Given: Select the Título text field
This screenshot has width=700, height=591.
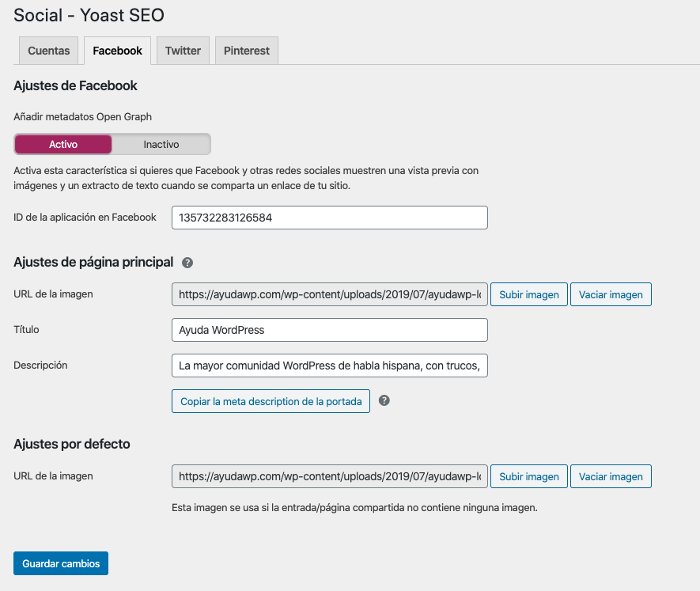Looking at the screenshot, I should [329, 330].
